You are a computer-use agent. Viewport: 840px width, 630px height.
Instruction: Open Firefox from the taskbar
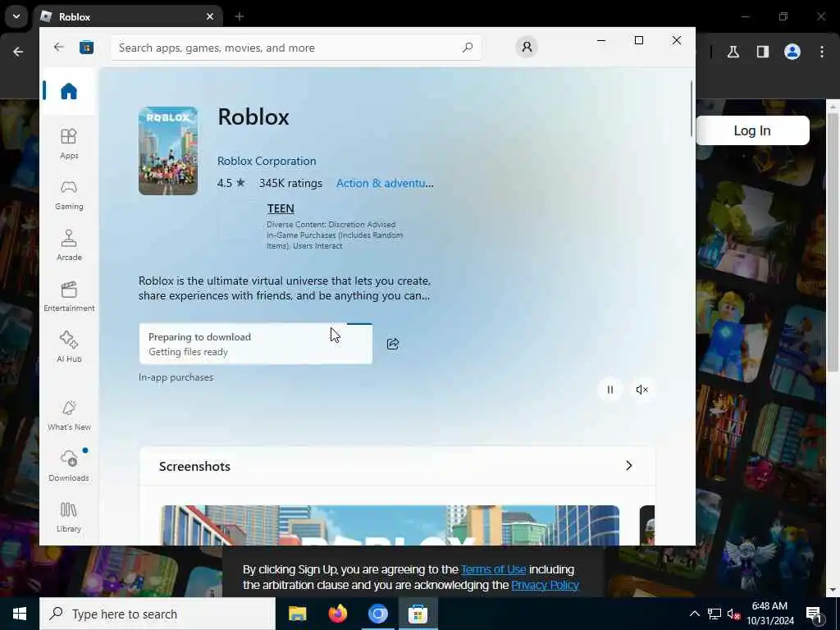[x=337, y=614]
